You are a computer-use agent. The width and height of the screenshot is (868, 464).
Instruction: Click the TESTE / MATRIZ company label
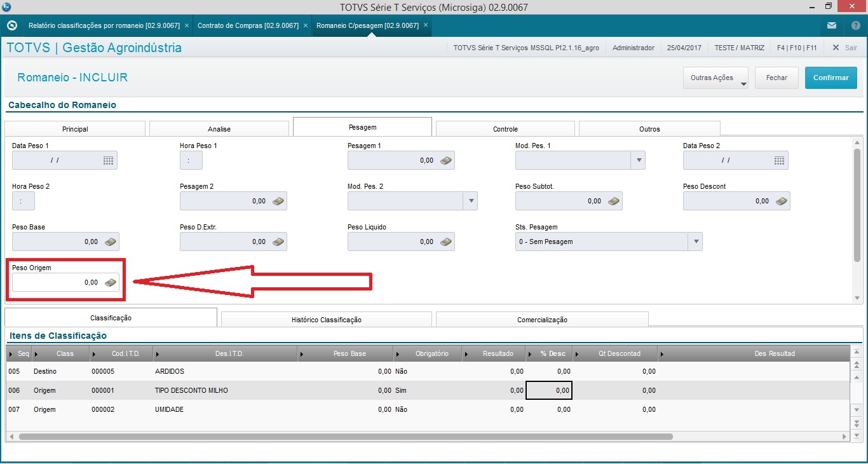coord(738,48)
